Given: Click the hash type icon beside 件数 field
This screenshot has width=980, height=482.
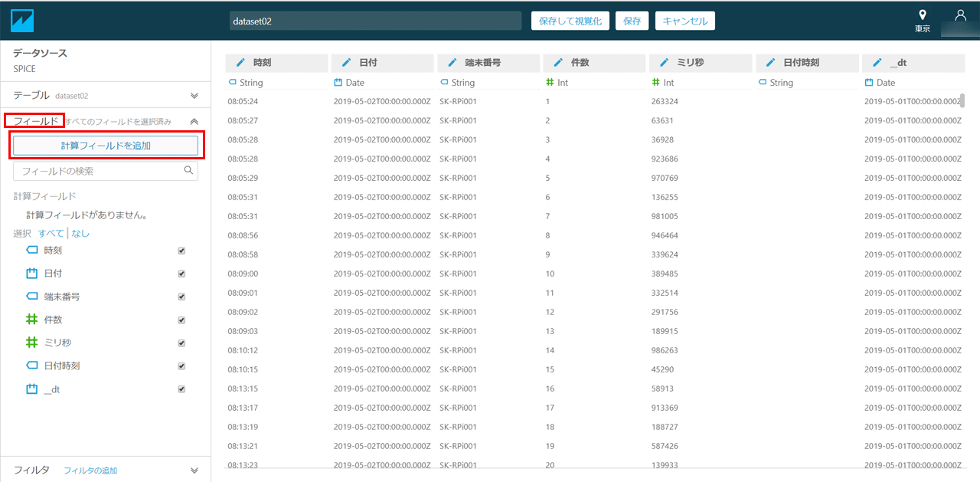Looking at the screenshot, I should pos(32,320).
